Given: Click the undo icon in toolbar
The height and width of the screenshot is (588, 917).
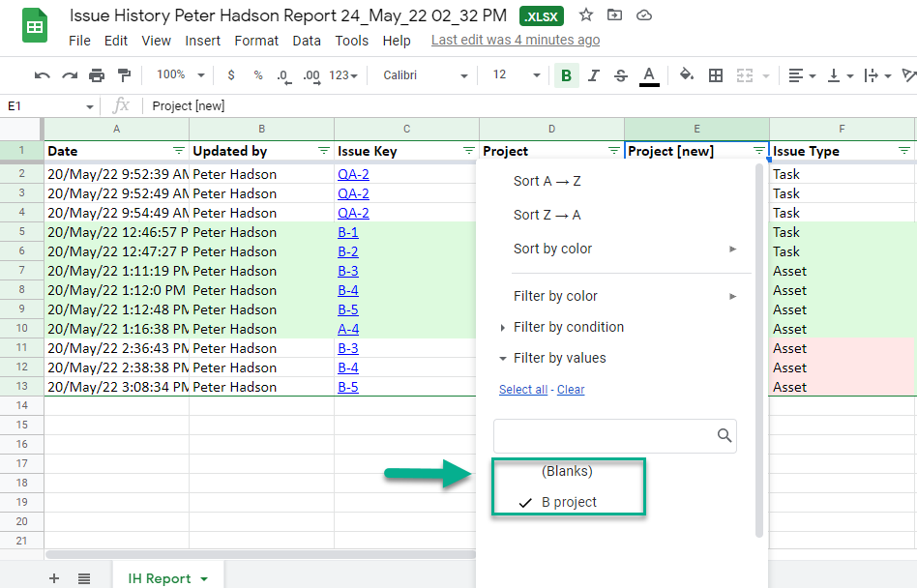Looking at the screenshot, I should pyautogui.click(x=42, y=75).
